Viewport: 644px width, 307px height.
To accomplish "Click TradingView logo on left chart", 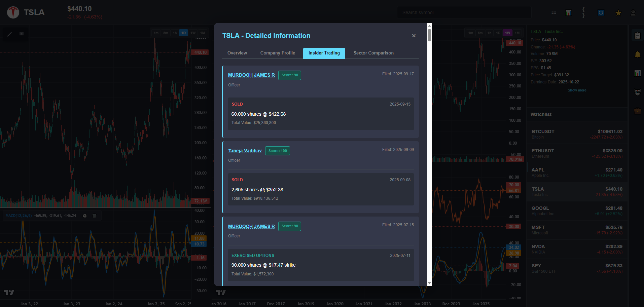I will tap(9, 293).
